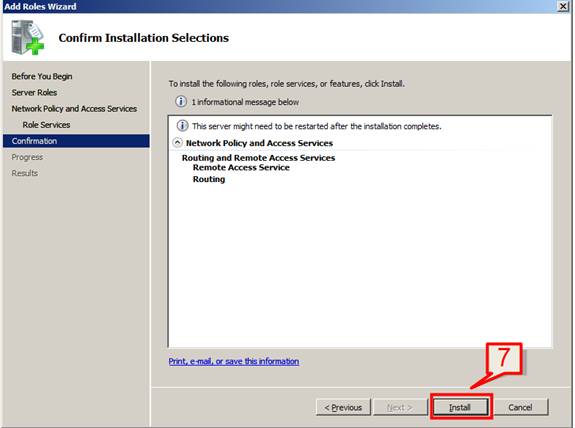575x428 pixels.
Task: Click the Progress step in sidebar
Action: click(27, 157)
